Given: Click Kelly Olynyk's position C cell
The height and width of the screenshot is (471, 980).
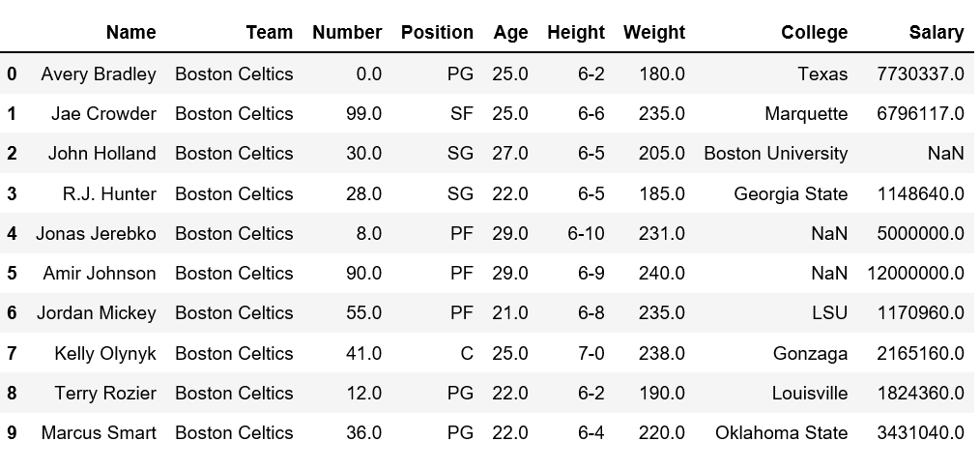Looking at the screenshot, I should click(x=467, y=353).
